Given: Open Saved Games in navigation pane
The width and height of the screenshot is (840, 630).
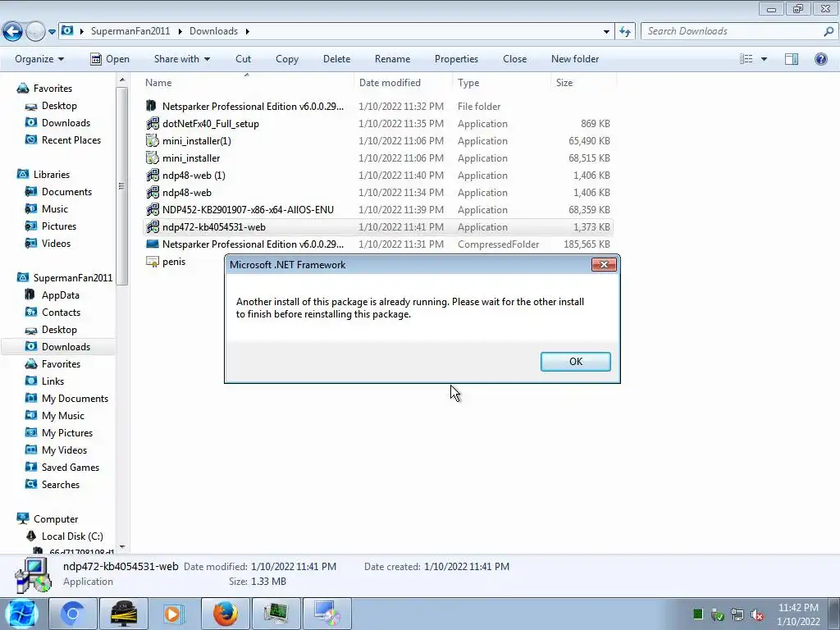Looking at the screenshot, I should point(71,467).
